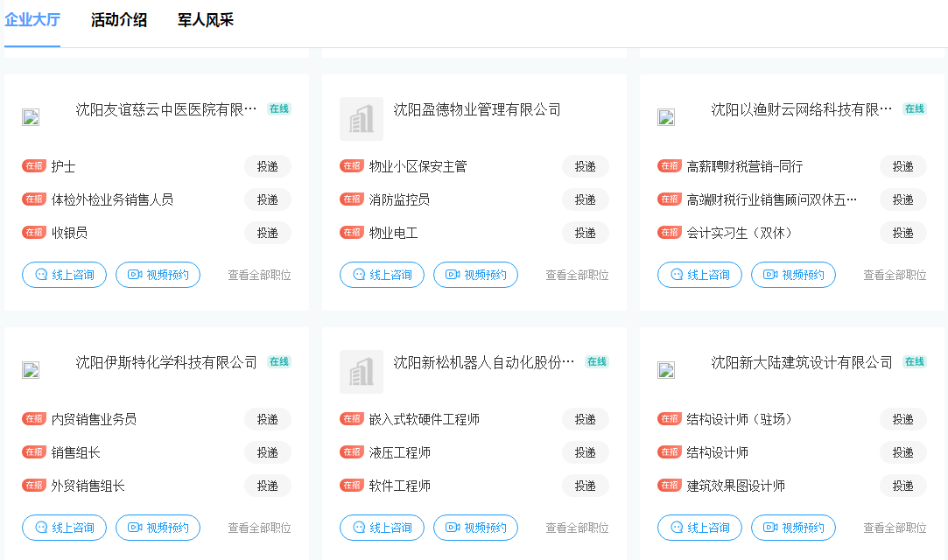Screen dimensions: 948x560
Task: Click the 在招 tag beside 会计实习生（双休）
Action: click(x=670, y=232)
